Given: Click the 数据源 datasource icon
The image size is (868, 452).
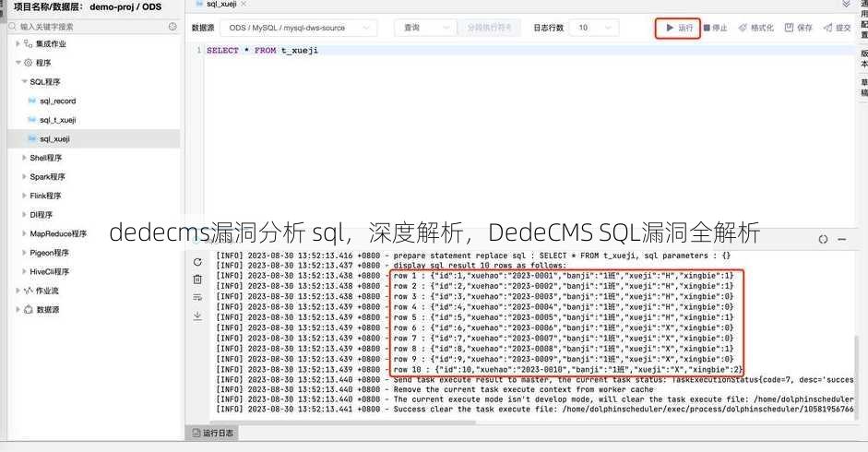Looking at the screenshot, I should tap(29, 309).
